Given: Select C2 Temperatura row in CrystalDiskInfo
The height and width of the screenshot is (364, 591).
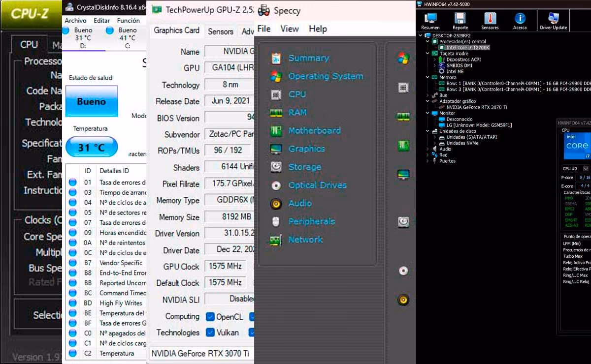Looking at the screenshot, I should pos(106,353).
